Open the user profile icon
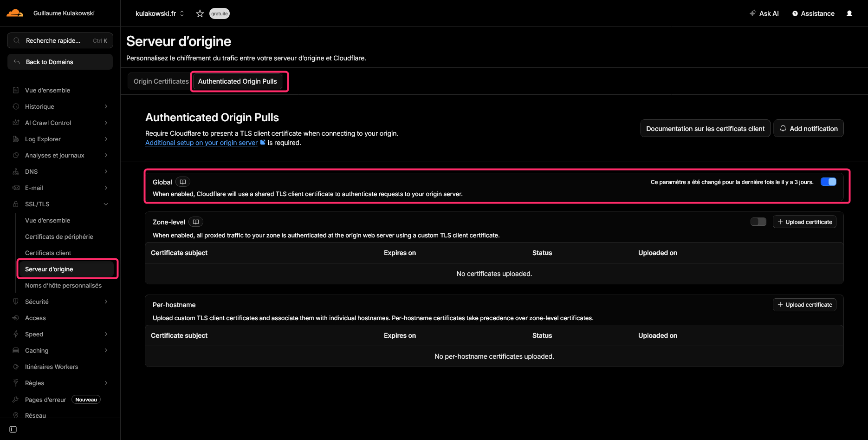This screenshot has height=440, width=868. [849, 13]
